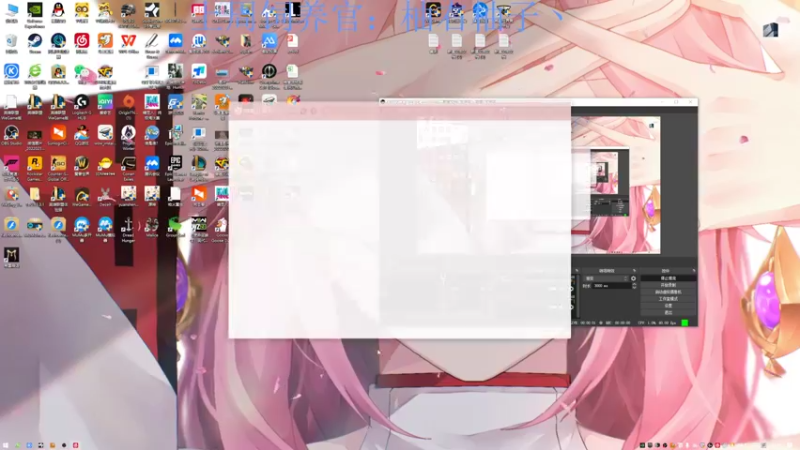The height and width of the screenshot is (450, 800).
Task: Pop out the scene transitions dock
Action: (634, 270)
